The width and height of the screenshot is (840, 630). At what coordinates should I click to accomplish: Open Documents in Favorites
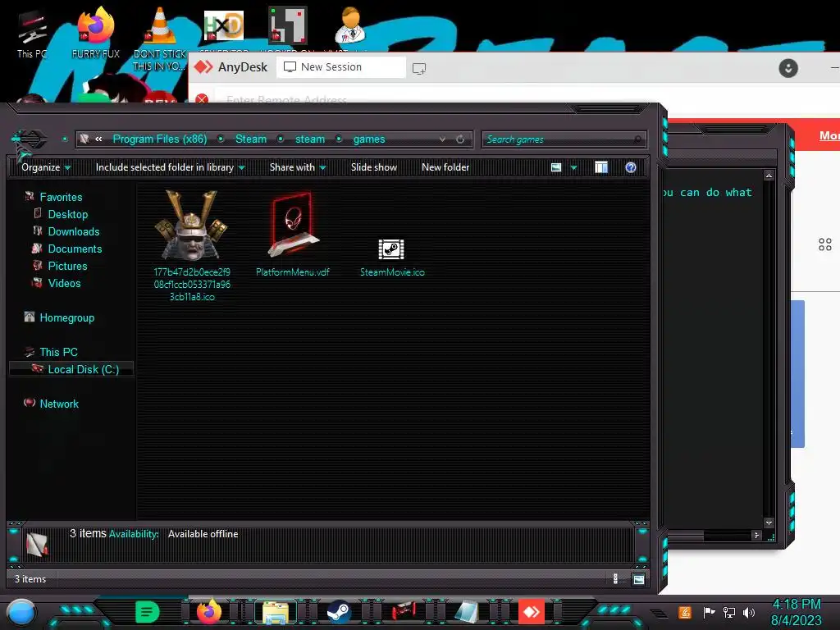pyautogui.click(x=75, y=249)
